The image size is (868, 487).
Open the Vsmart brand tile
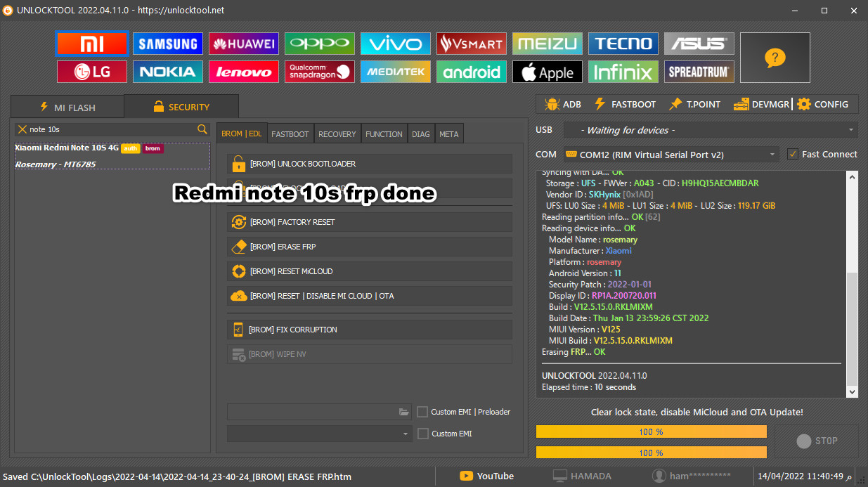[x=471, y=44]
